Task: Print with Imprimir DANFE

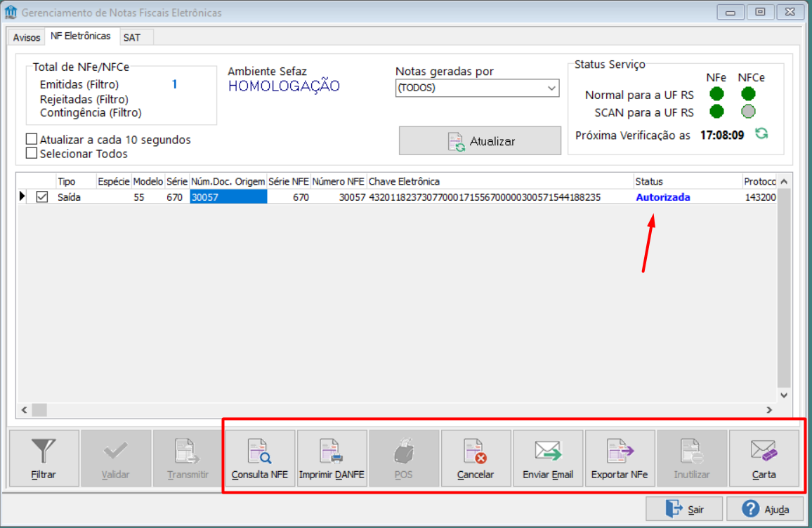Action: coord(332,458)
